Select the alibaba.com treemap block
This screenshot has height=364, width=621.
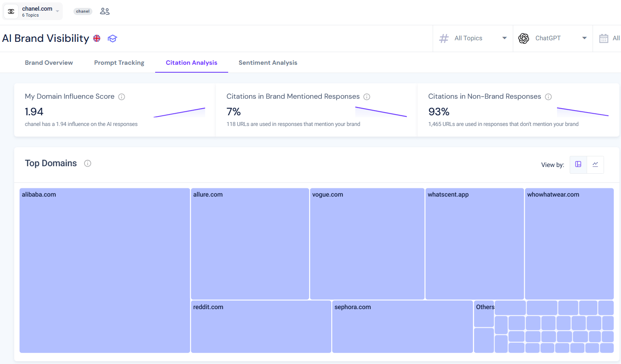[x=105, y=270]
